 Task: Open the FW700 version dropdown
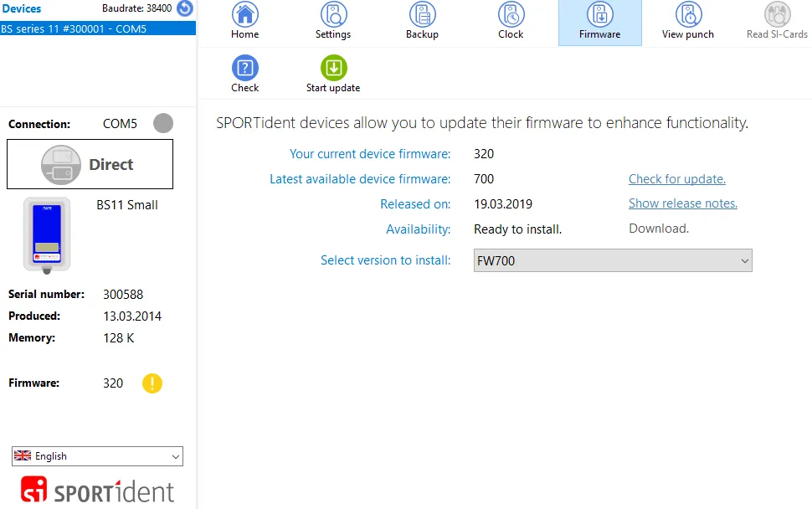click(x=613, y=260)
